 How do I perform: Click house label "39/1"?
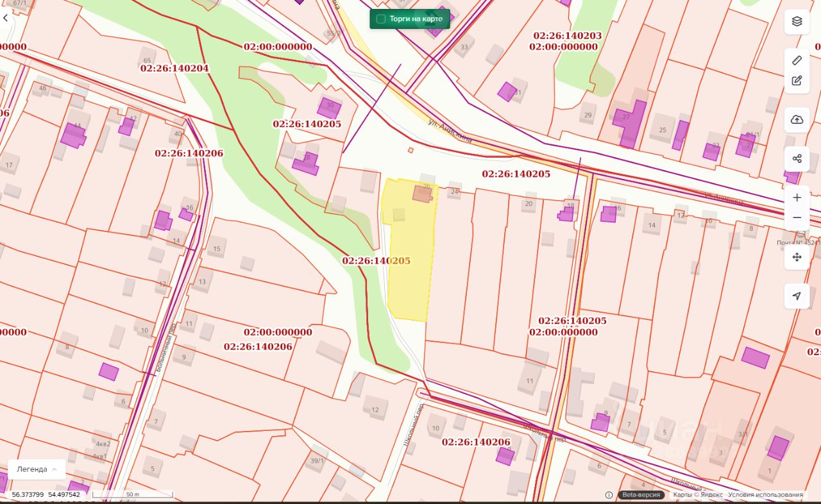pyautogui.click(x=317, y=461)
